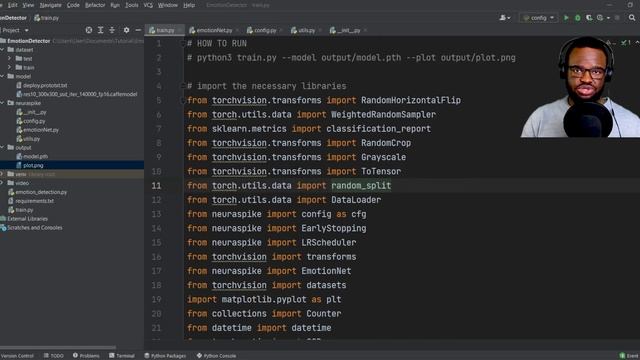
Task: Open the Python Console tool window
Action: pos(216,356)
